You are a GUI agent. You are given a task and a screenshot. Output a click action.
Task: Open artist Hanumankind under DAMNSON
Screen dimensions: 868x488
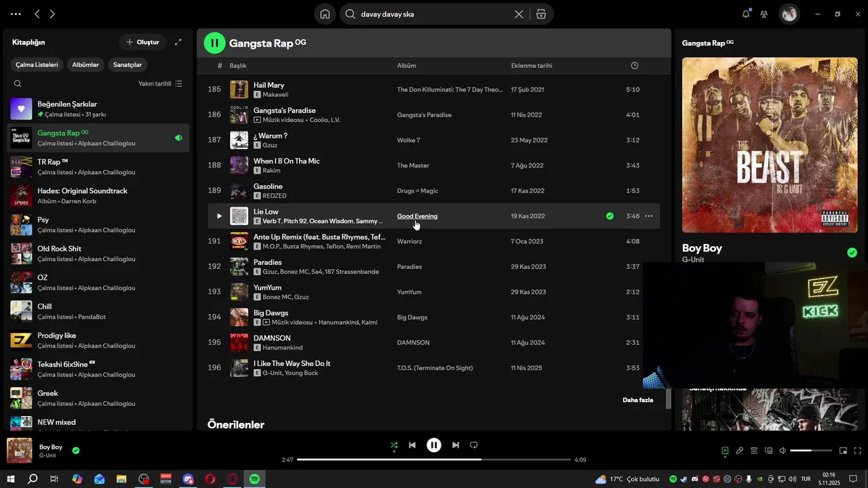pos(283,348)
